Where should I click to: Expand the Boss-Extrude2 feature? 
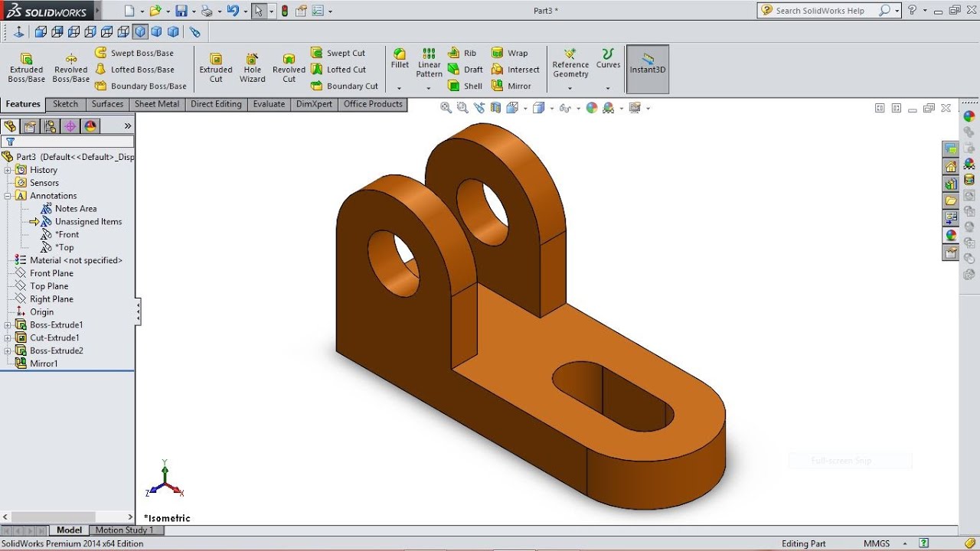click(x=8, y=351)
